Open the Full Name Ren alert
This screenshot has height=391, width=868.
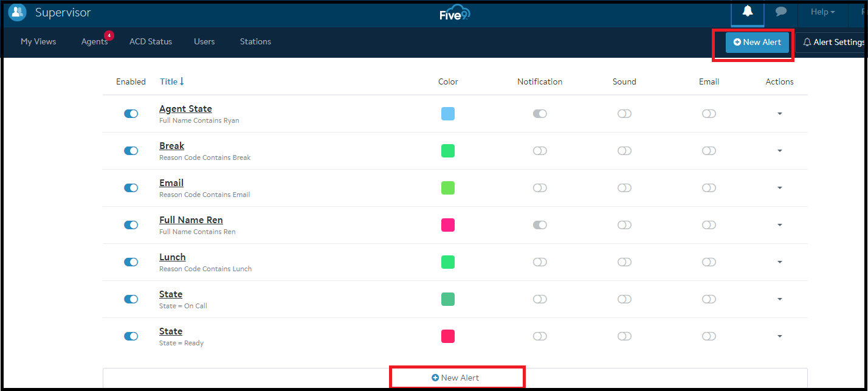(x=191, y=220)
